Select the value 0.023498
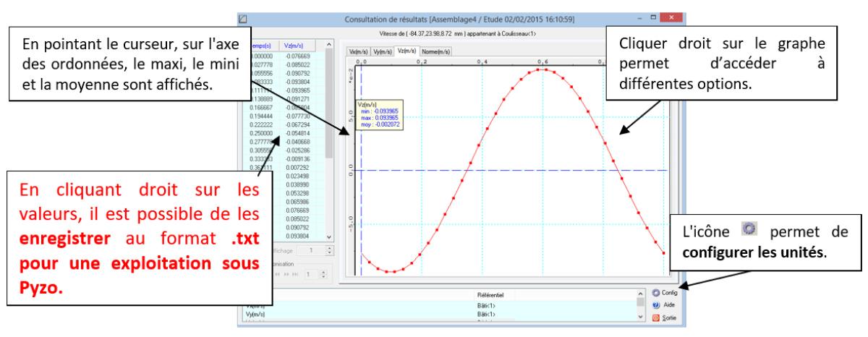Viewport: 868px width, 337px height. [x=298, y=176]
